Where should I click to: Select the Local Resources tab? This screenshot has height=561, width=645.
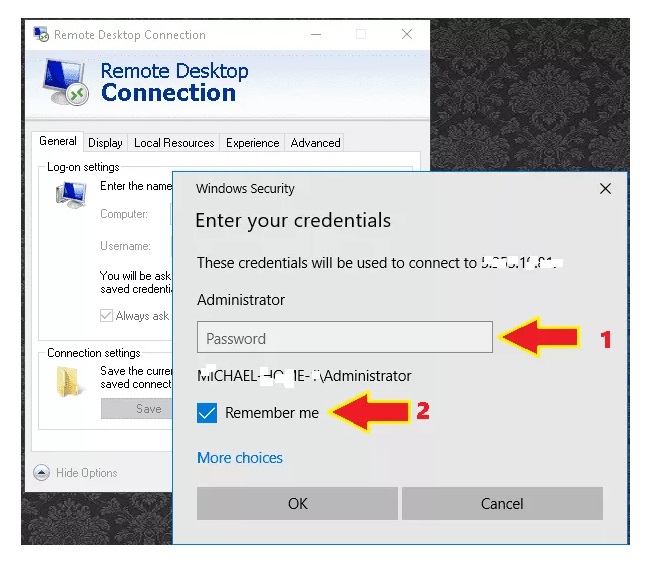pyautogui.click(x=174, y=143)
